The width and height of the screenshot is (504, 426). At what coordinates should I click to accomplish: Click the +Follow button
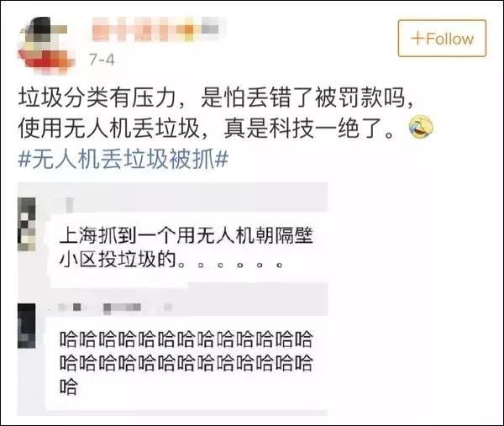pyautogui.click(x=442, y=39)
